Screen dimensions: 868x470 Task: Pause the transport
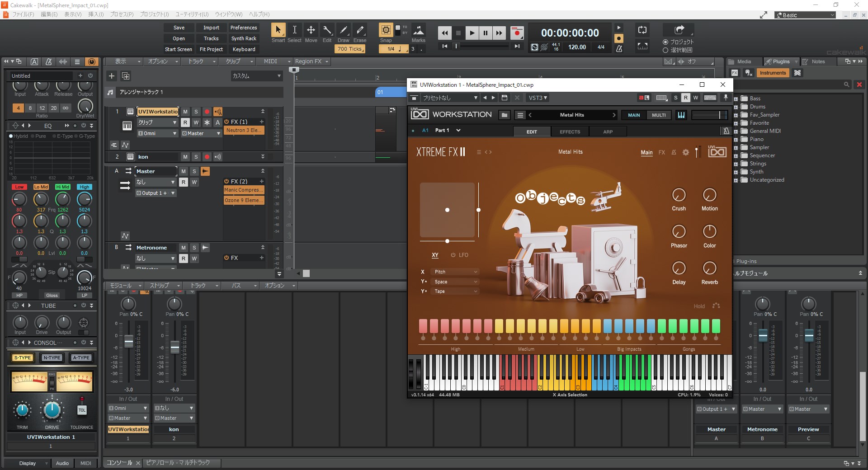click(x=486, y=33)
